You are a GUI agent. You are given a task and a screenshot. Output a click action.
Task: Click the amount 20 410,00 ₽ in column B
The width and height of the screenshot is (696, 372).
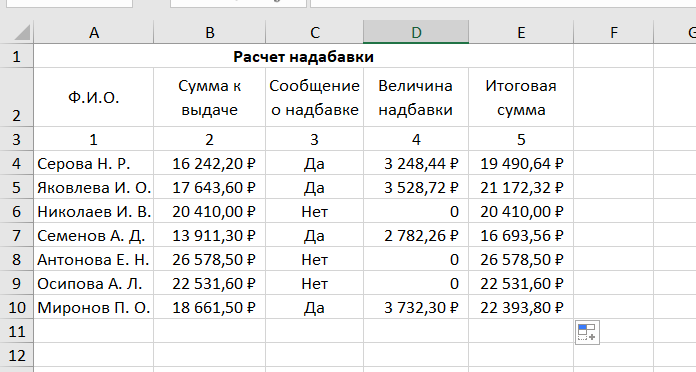pos(210,211)
